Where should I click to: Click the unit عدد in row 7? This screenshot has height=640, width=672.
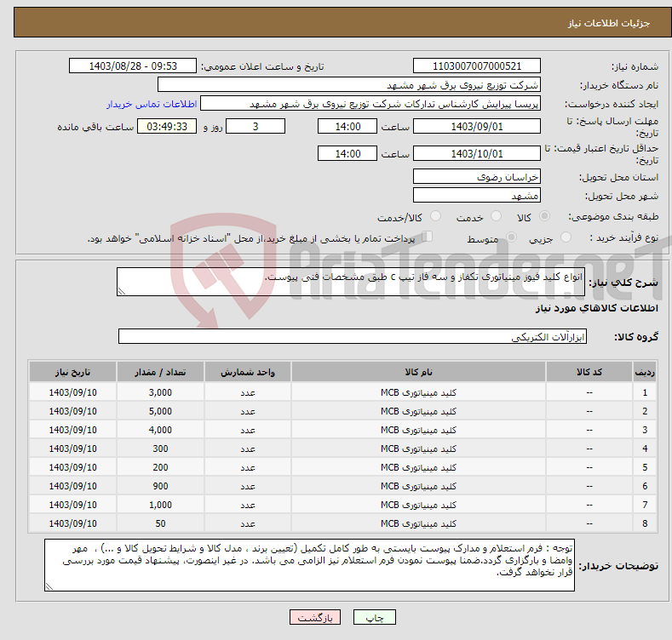click(x=248, y=505)
